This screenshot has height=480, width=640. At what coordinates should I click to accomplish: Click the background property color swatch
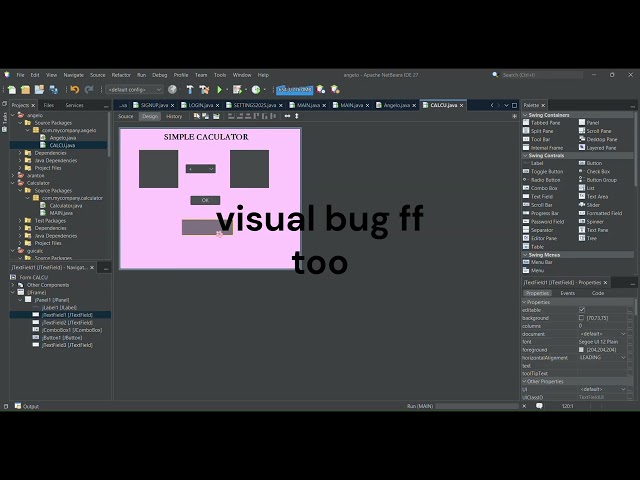581,318
